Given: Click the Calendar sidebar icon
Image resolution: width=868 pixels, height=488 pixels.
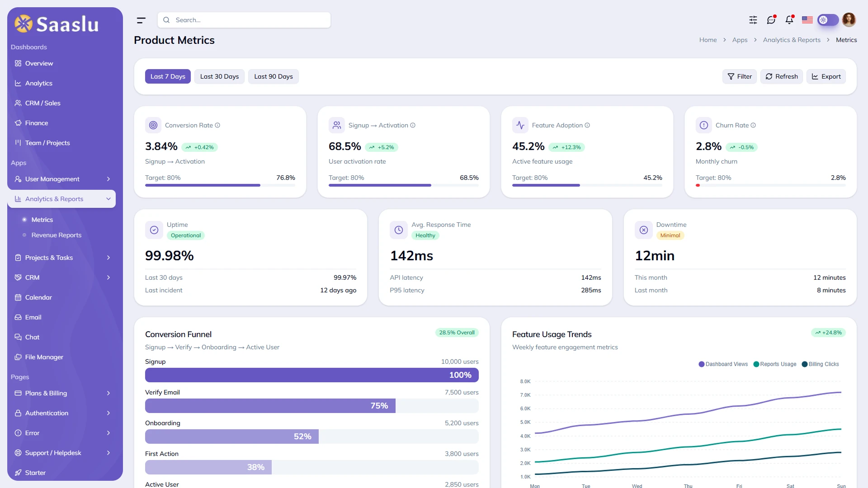Looking at the screenshot, I should pyautogui.click(x=18, y=297).
